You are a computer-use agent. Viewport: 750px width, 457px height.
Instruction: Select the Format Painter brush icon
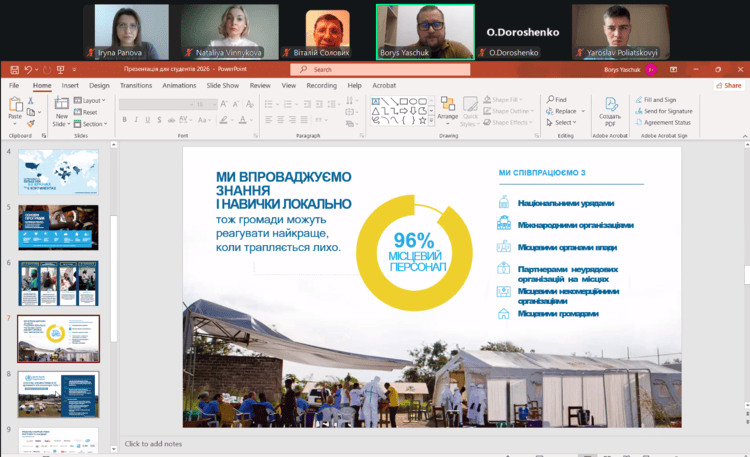click(33, 122)
